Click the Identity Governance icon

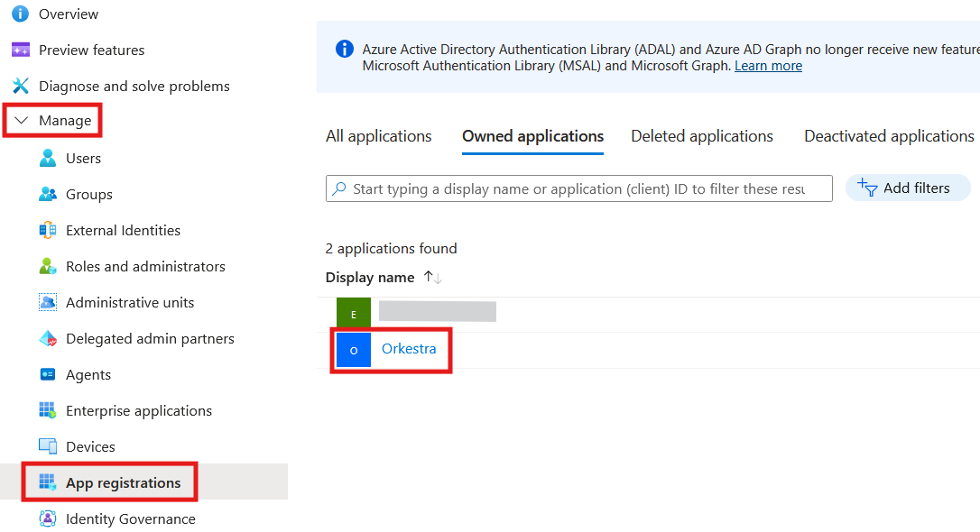click(x=48, y=518)
